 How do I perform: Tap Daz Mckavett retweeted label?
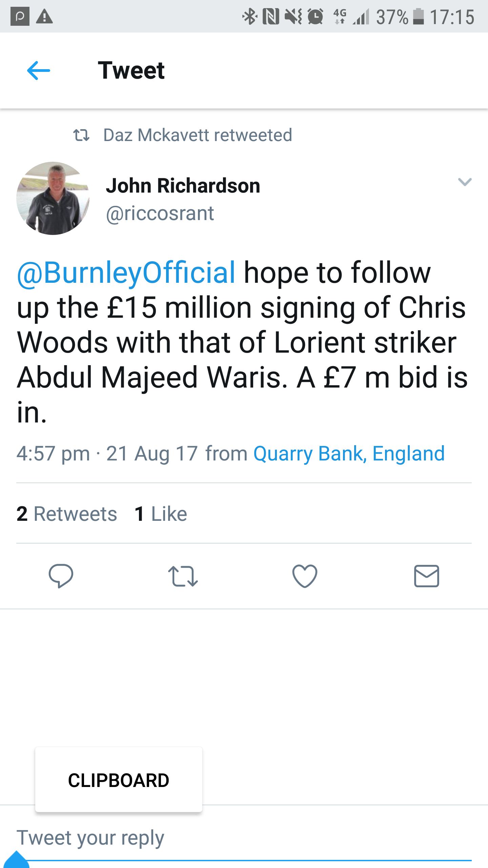(198, 135)
